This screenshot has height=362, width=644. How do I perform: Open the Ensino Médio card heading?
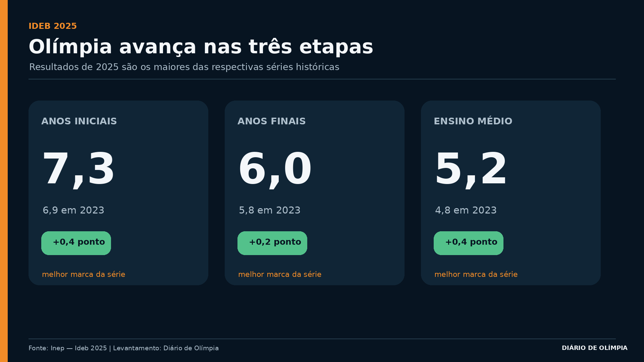473,121
